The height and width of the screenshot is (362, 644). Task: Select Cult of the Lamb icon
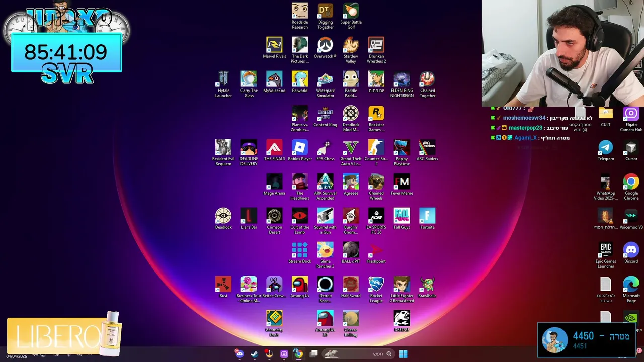300,221
